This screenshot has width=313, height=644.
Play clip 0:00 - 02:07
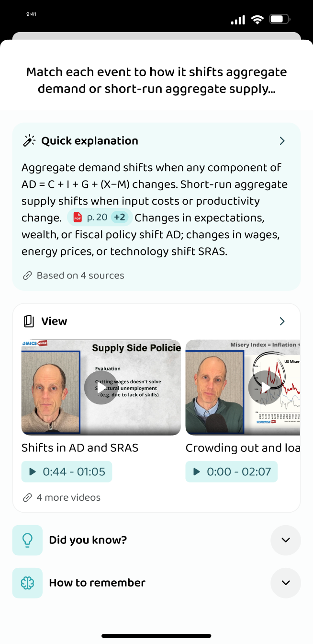(x=232, y=471)
